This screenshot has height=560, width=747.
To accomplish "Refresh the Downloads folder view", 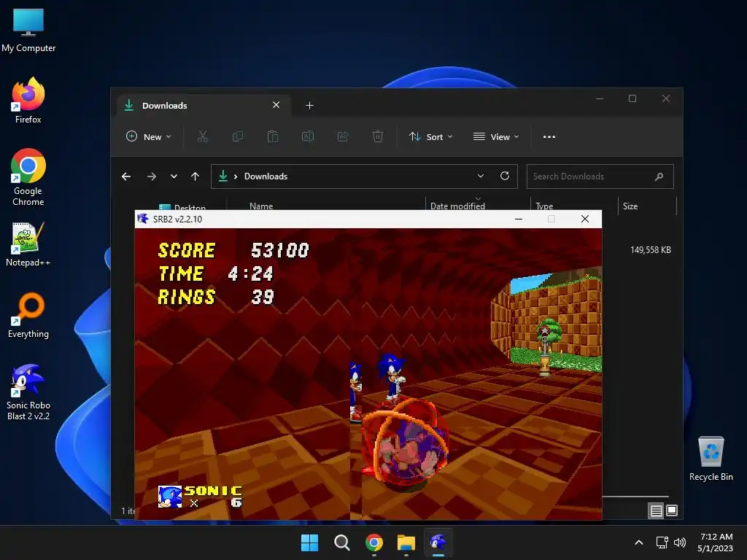I will coord(505,176).
